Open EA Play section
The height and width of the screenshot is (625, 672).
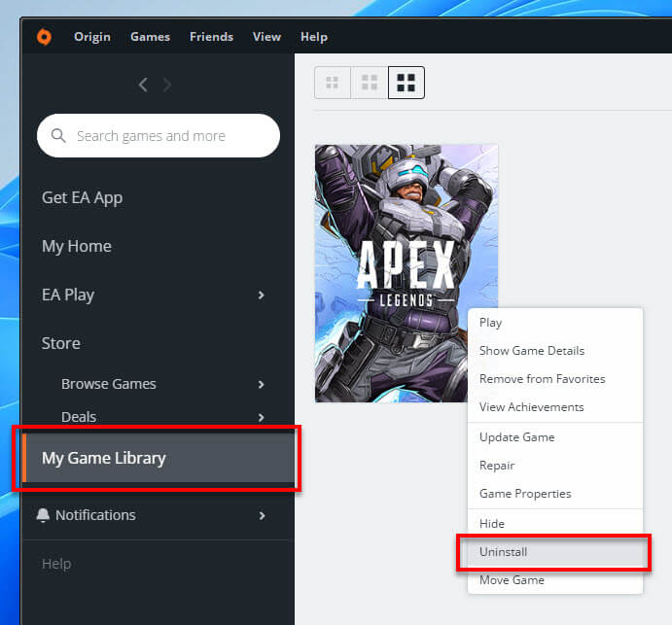[x=68, y=295]
